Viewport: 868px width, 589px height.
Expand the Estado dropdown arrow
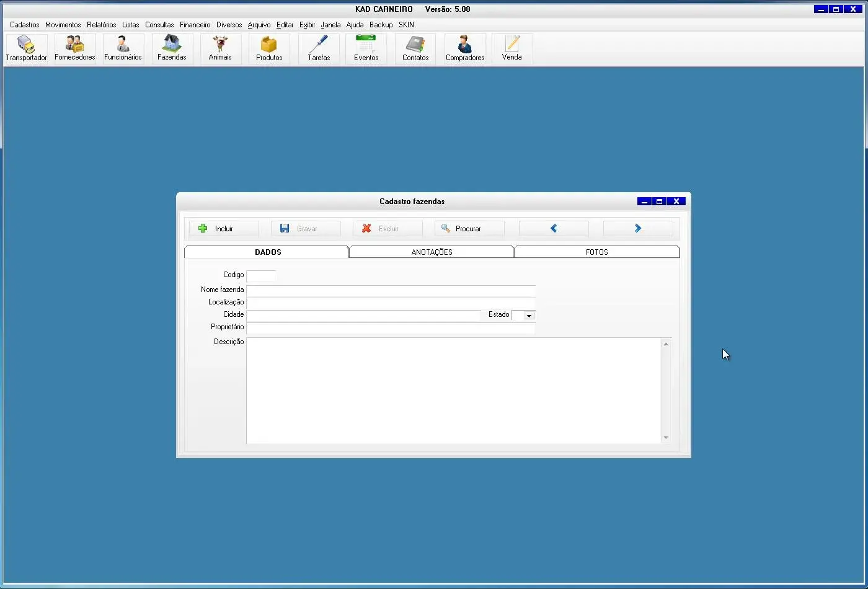[529, 316]
